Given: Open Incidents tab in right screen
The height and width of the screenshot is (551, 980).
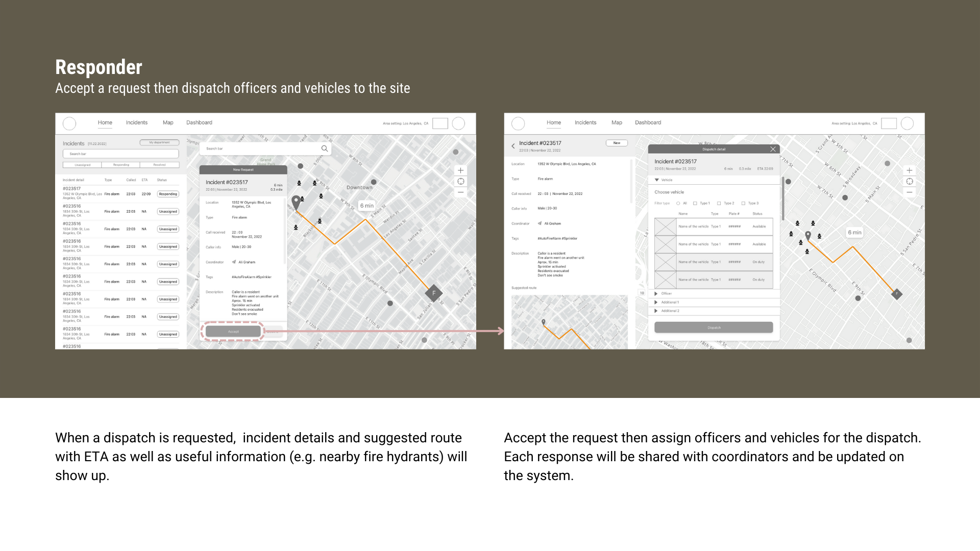Looking at the screenshot, I should click(x=585, y=122).
